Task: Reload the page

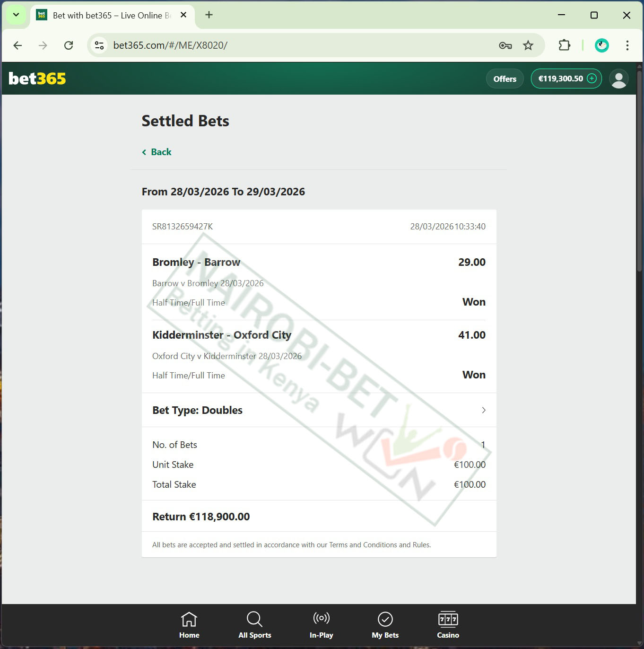Action: tap(69, 45)
